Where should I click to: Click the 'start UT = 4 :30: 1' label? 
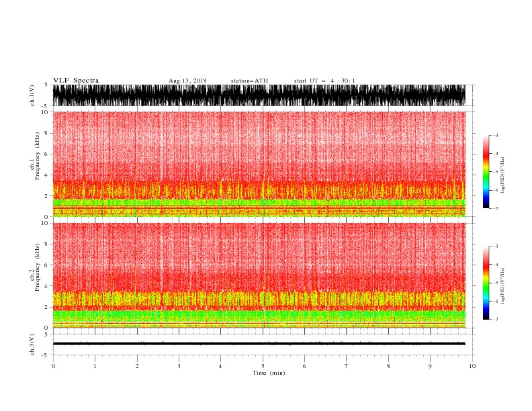pyautogui.click(x=324, y=81)
